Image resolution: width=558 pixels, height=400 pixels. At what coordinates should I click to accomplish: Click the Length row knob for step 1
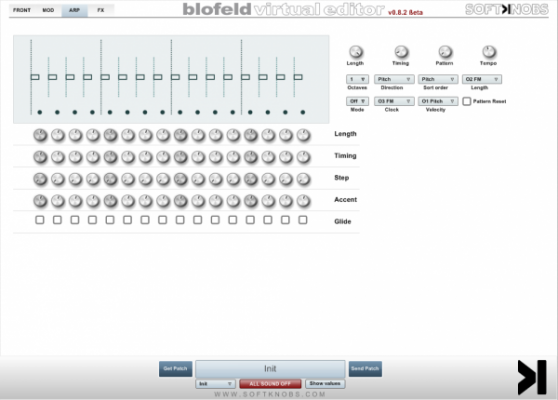40,135
